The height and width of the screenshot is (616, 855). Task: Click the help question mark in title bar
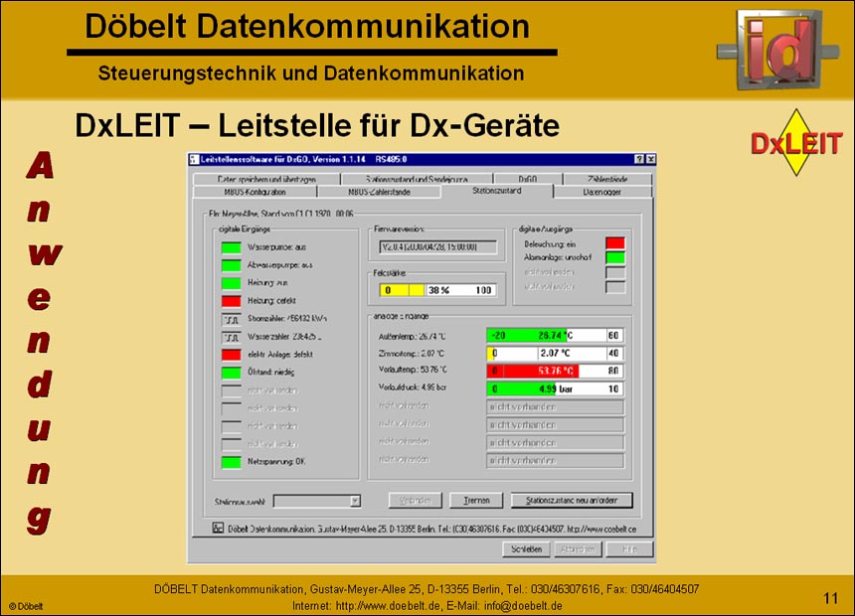tap(639, 159)
